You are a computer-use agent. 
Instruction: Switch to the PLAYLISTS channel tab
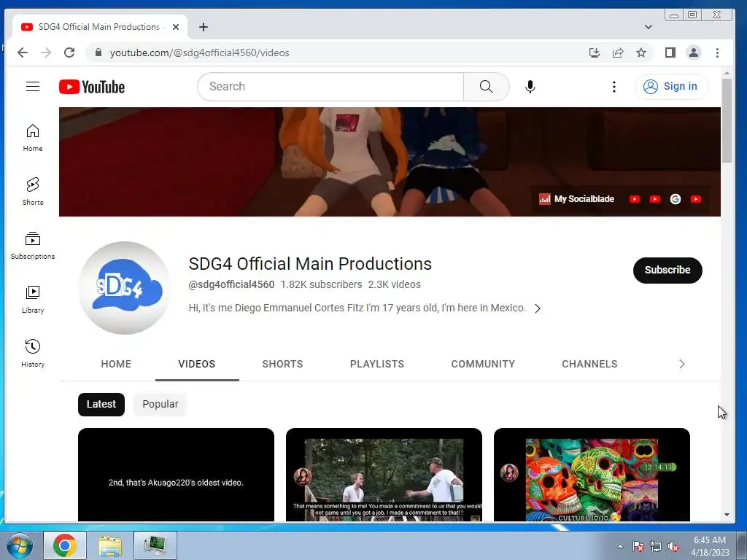(x=377, y=364)
